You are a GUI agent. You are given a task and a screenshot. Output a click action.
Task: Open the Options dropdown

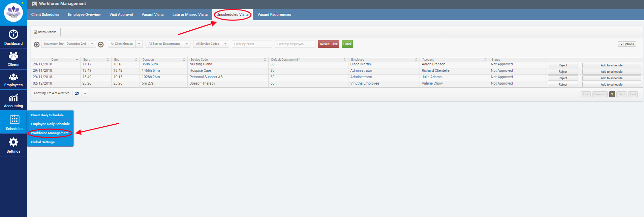627,44
